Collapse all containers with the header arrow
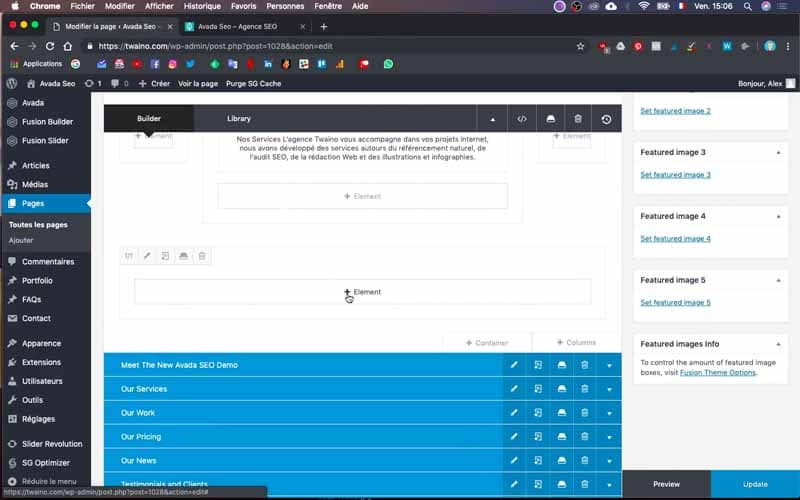This screenshot has width=800, height=500. click(492, 119)
